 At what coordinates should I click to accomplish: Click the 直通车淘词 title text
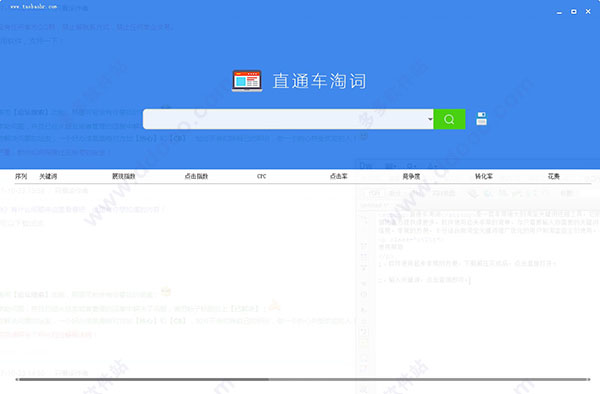click(x=320, y=81)
